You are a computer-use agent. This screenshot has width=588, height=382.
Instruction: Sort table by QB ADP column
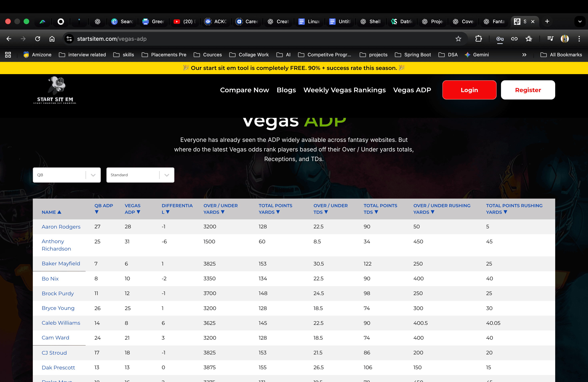[x=104, y=209]
